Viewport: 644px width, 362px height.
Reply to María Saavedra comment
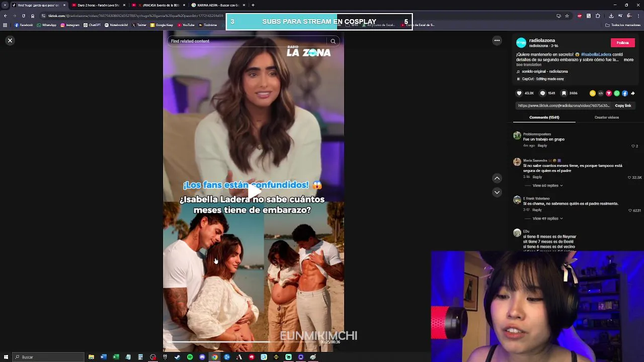tap(537, 177)
